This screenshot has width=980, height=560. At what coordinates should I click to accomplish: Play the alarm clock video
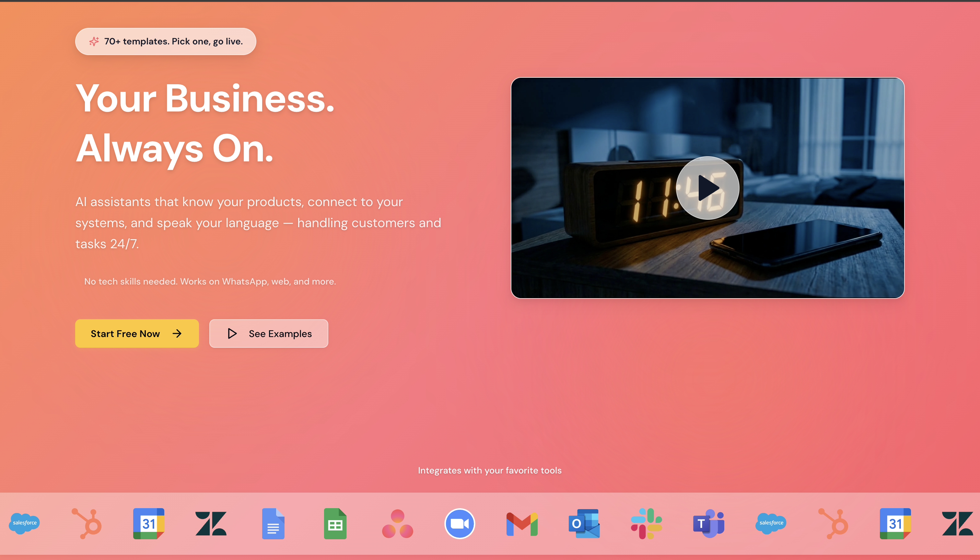tap(707, 188)
